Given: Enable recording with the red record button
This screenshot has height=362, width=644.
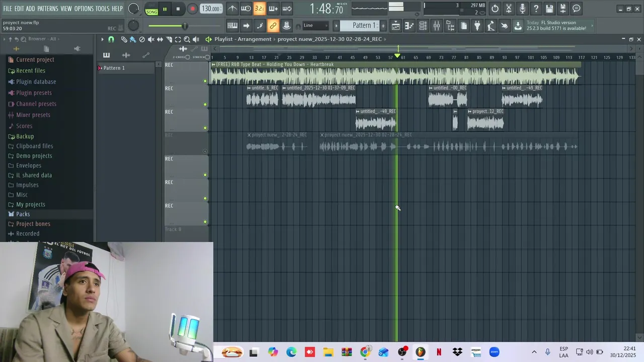Looking at the screenshot, I should point(192,9).
